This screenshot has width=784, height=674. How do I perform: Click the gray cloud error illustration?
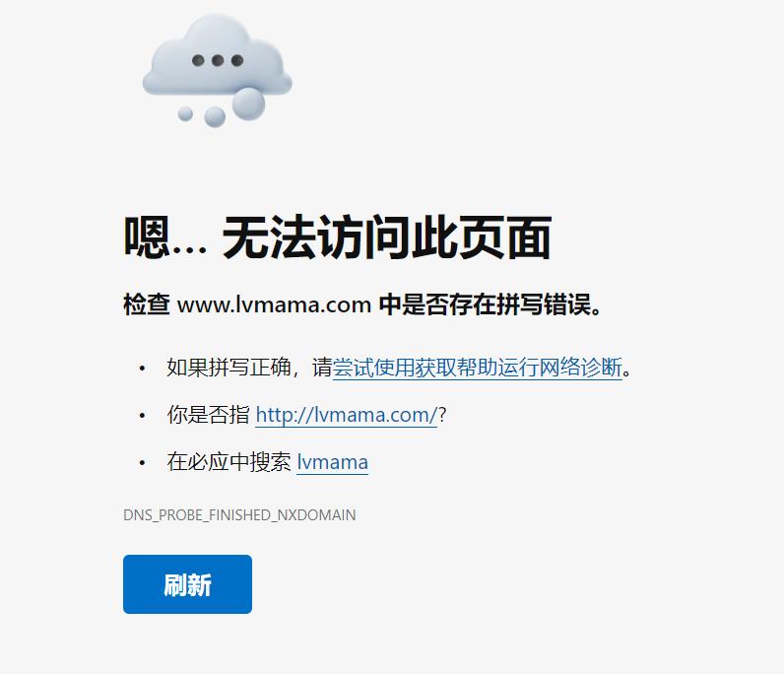[x=217, y=70]
